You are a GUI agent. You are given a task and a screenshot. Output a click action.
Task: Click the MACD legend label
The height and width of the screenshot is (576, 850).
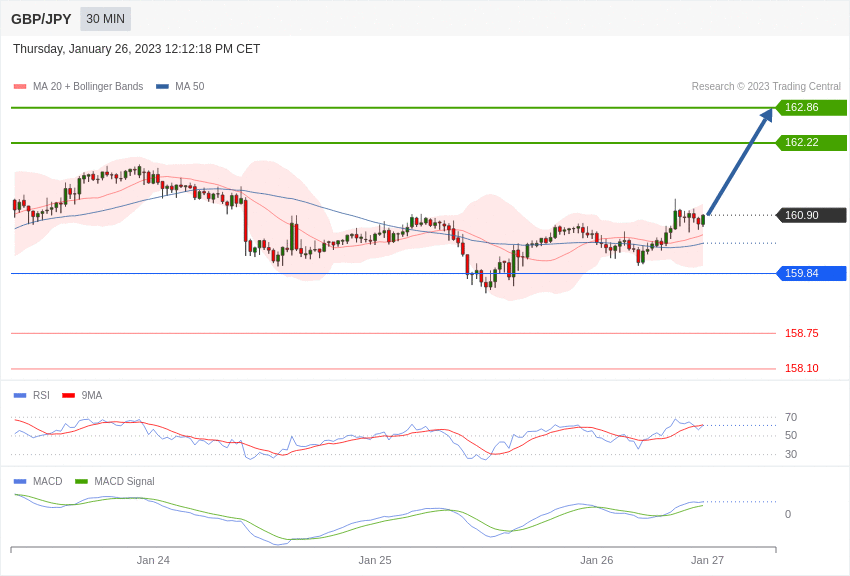point(48,481)
